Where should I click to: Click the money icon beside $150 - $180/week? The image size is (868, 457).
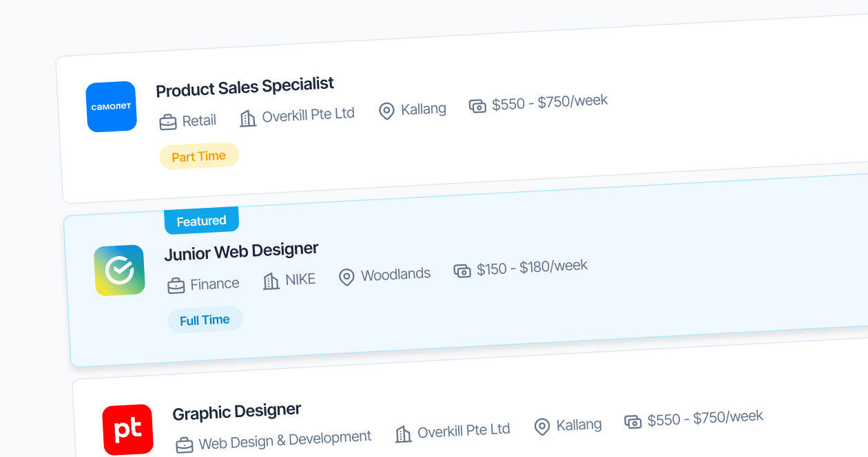[462, 270]
